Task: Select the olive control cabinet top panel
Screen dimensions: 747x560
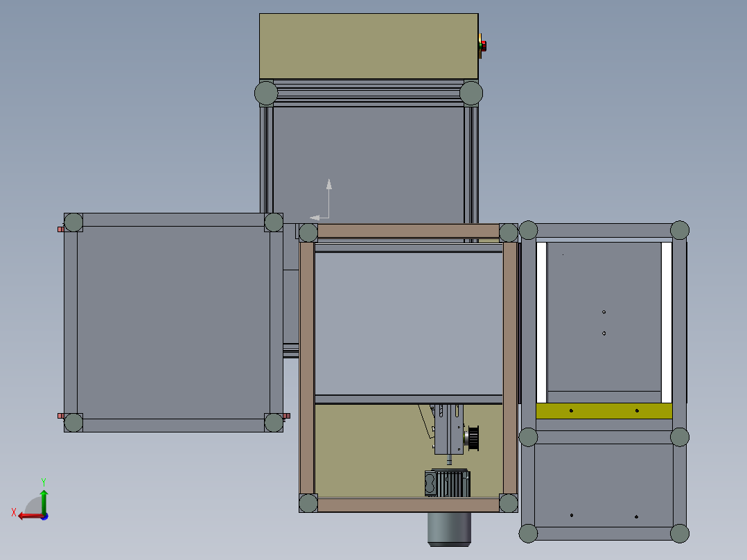Action: point(368,46)
